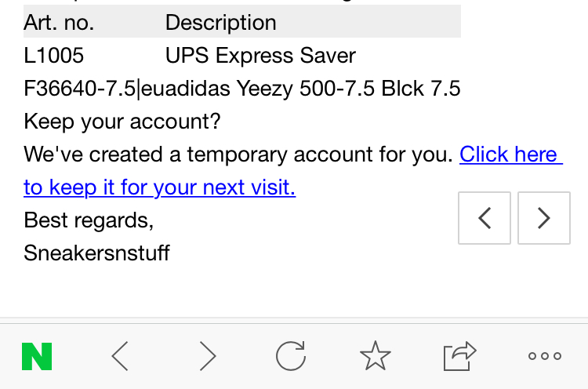
Task: Reload the page with the refresh icon
Action: (x=291, y=357)
